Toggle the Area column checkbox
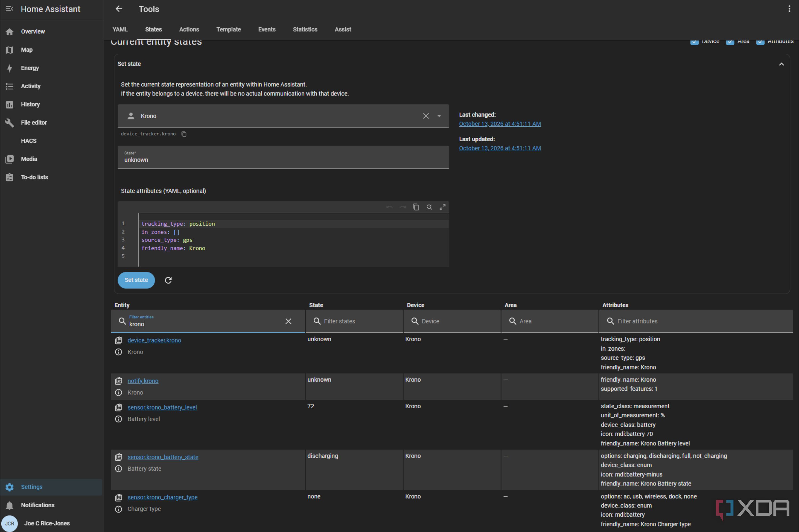Screen dimensions: 799x532 (730, 42)
